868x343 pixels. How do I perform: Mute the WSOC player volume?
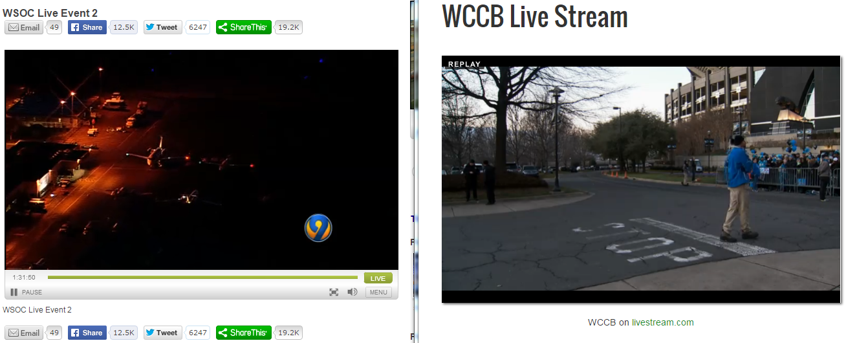353,293
